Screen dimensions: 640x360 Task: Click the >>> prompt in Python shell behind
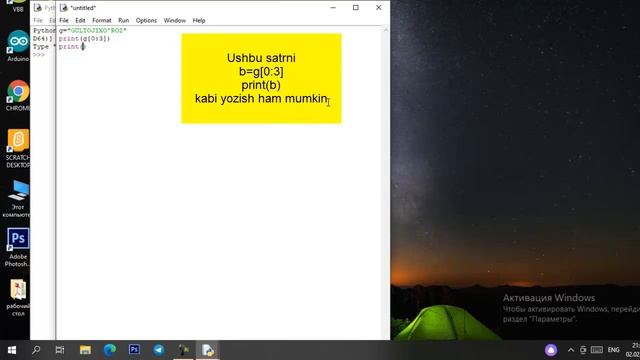coord(39,55)
